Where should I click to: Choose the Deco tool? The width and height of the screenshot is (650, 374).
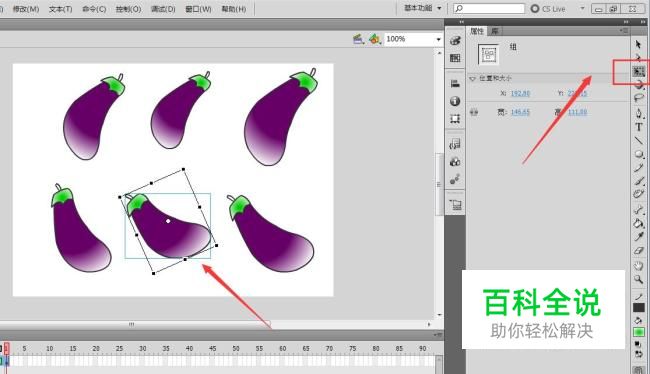pyautogui.click(x=639, y=194)
